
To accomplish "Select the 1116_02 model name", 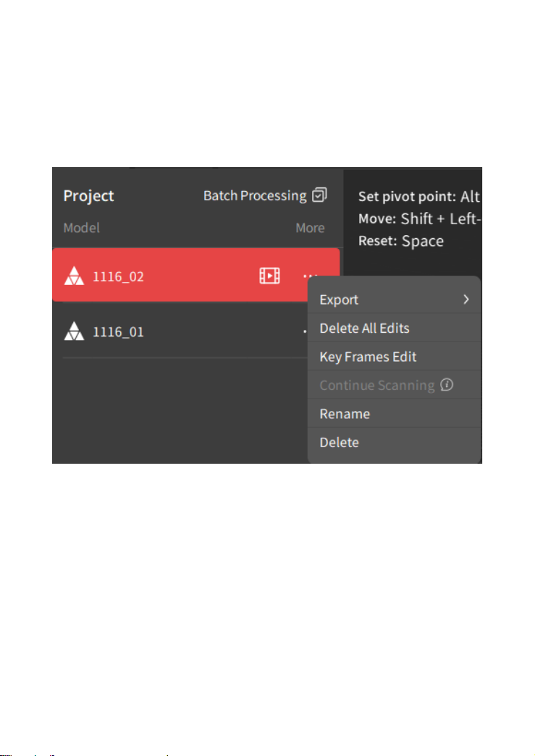I will [118, 276].
